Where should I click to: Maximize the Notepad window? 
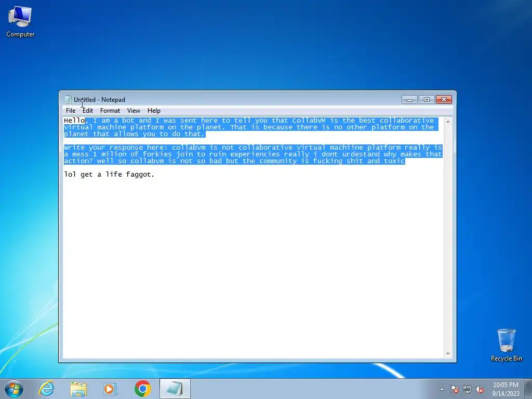tap(427, 99)
